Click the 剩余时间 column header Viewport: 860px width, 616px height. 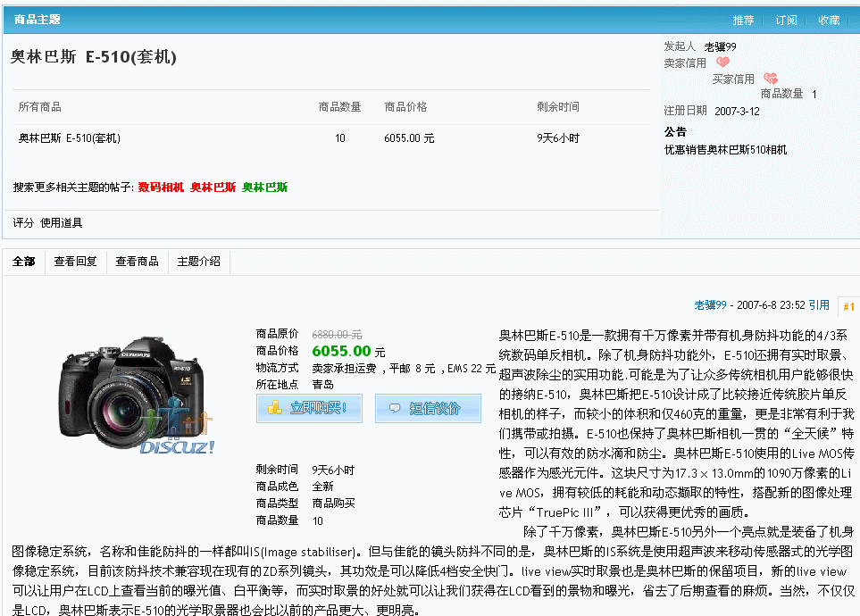tap(558, 107)
